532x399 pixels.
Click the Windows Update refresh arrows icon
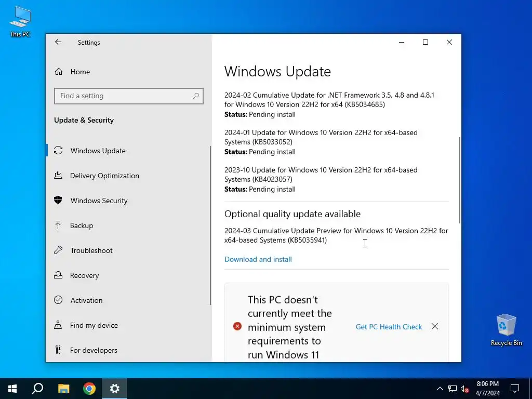coord(58,150)
